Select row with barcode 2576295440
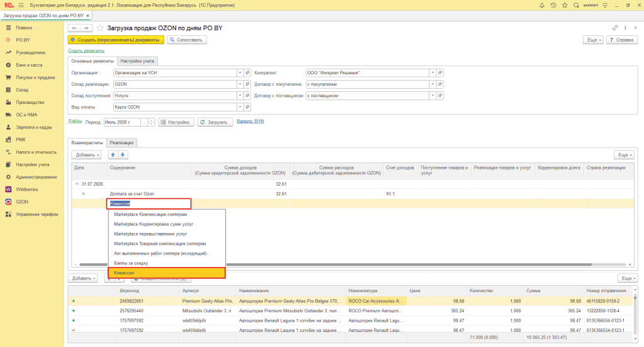 tap(352, 311)
